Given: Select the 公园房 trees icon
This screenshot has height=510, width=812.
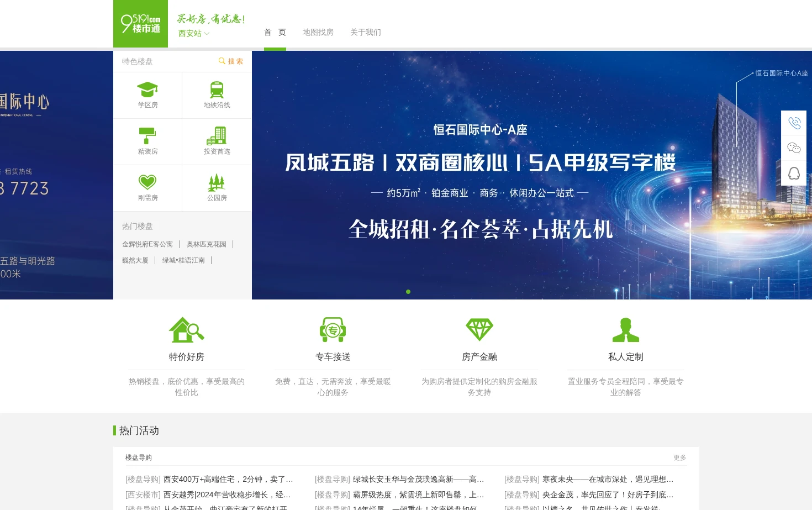Looking at the screenshot, I should pyautogui.click(x=217, y=182).
